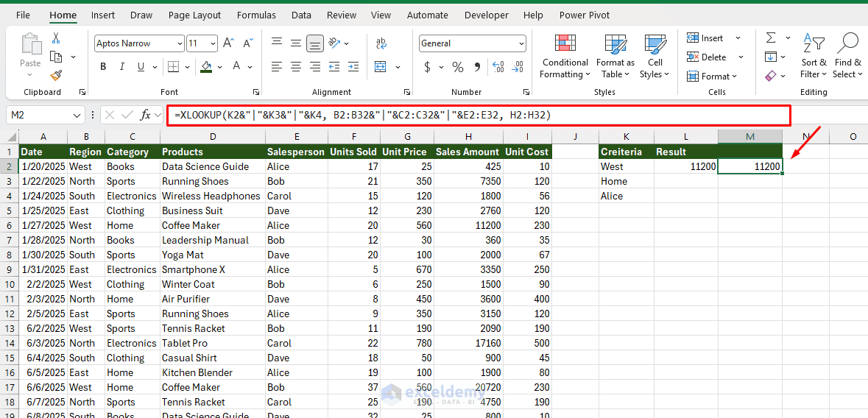Click the Clear eraser button

tap(771, 75)
